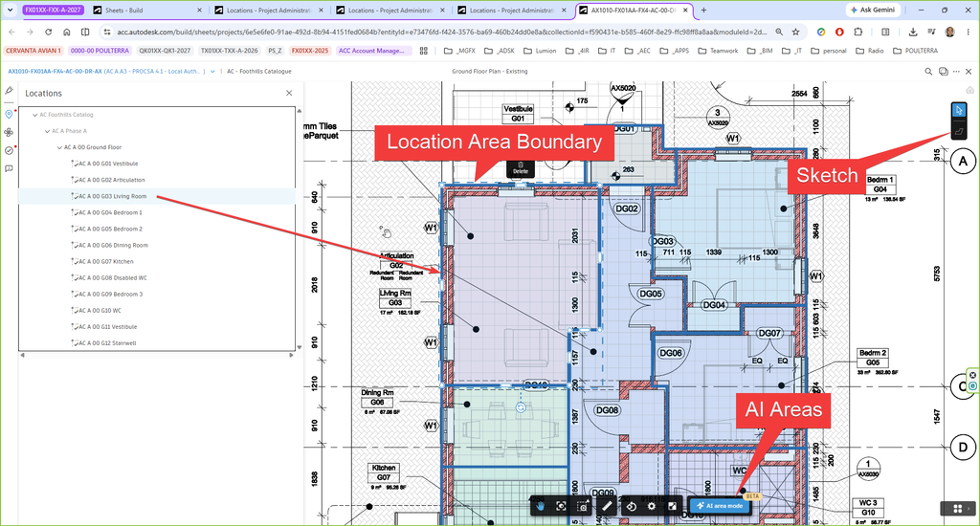This screenshot has height=526, width=980.
Task: Toggle full screen viewer icon
Action: point(673,506)
